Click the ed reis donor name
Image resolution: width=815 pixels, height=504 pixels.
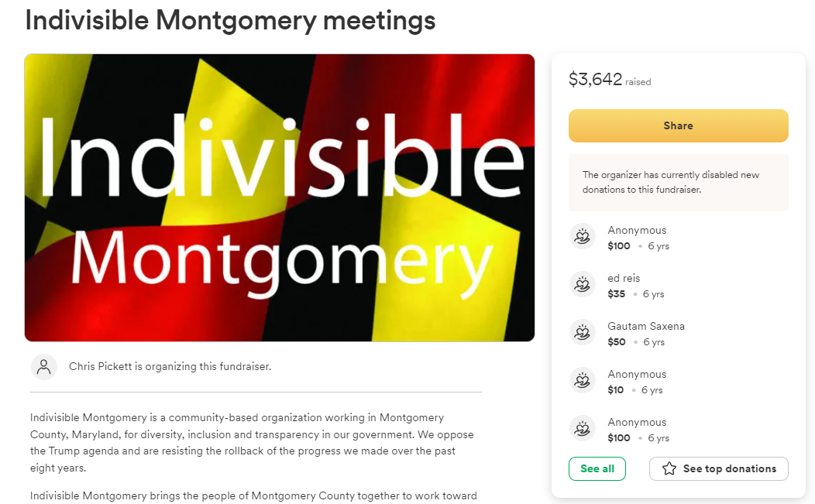coord(624,278)
